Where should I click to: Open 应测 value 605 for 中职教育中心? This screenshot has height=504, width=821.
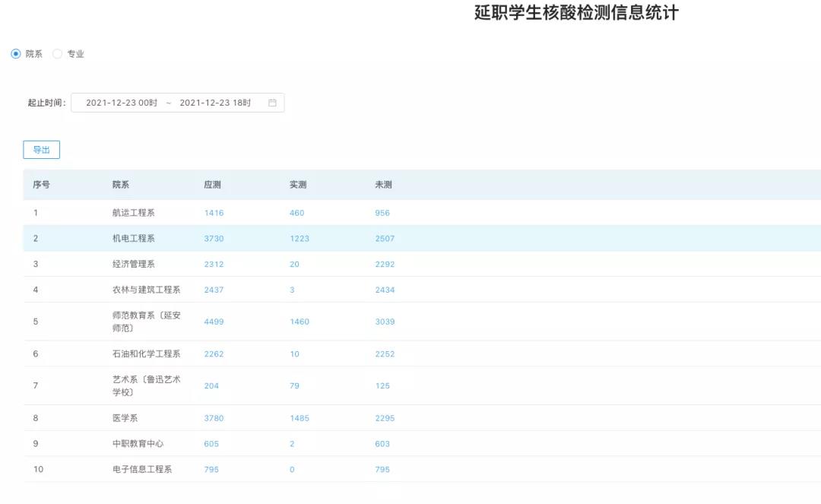[211, 443]
